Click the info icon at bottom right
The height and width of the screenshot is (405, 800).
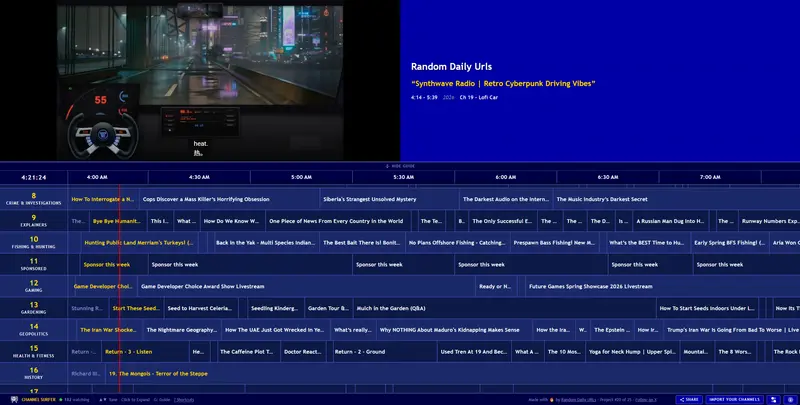click(790, 399)
